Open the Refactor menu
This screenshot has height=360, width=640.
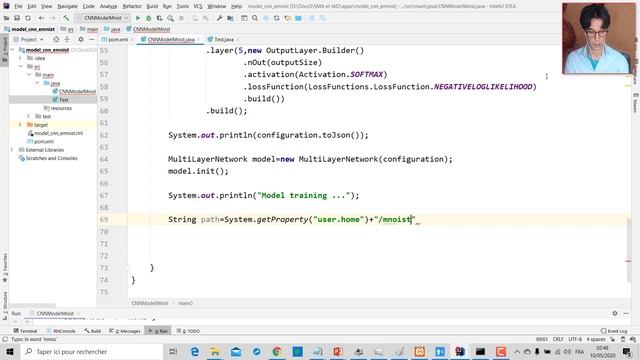132,6
